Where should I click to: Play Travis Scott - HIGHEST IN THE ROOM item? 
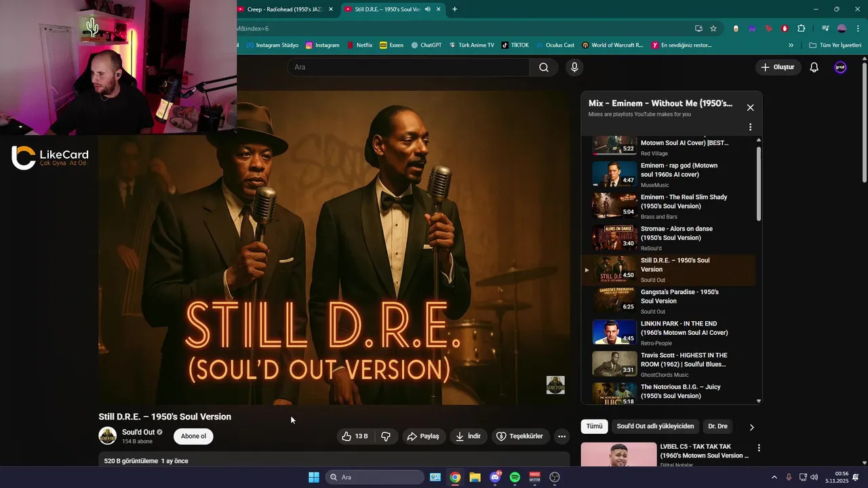point(668,364)
